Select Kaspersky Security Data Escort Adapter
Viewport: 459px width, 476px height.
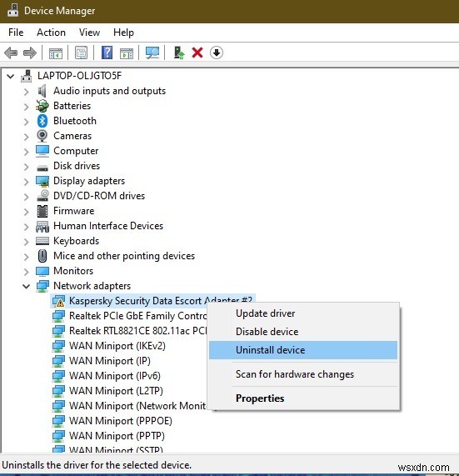pos(161,301)
